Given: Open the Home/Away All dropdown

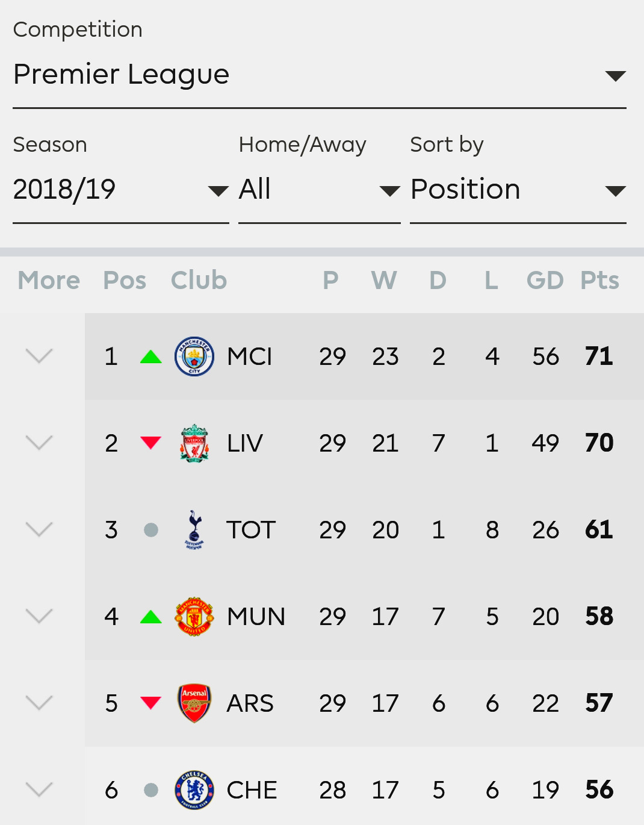Looking at the screenshot, I should [x=320, y=191].
